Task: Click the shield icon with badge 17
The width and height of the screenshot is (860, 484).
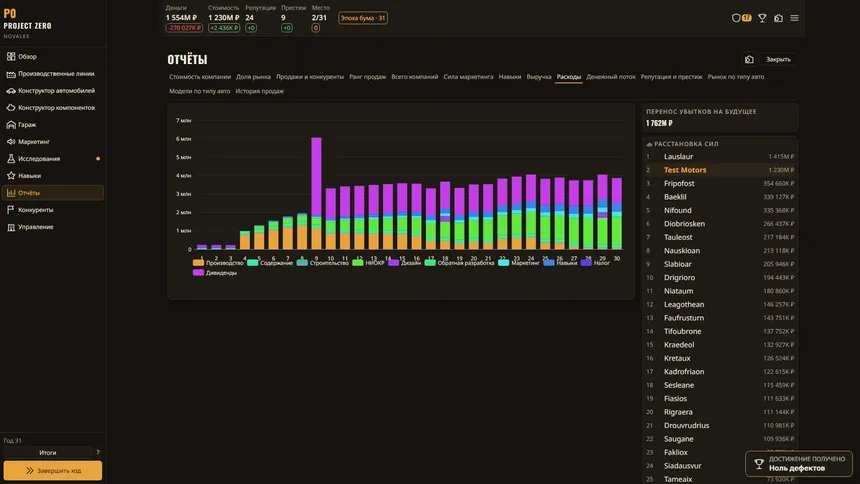Action: [x=741, y=18]
